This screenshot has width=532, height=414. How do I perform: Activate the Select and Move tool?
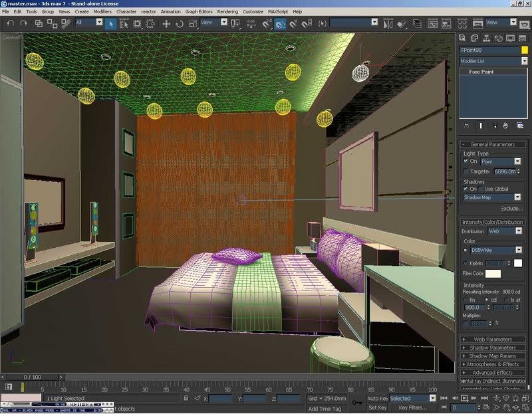pyautogui.click(x=166, y=24)
